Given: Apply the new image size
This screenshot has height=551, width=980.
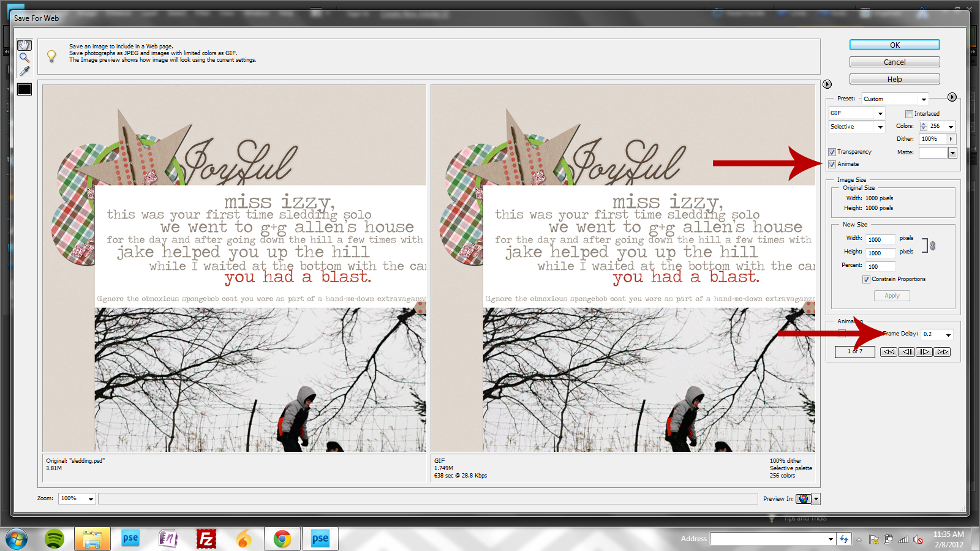Looking at the screenshot, I should [x=892, y=295].
